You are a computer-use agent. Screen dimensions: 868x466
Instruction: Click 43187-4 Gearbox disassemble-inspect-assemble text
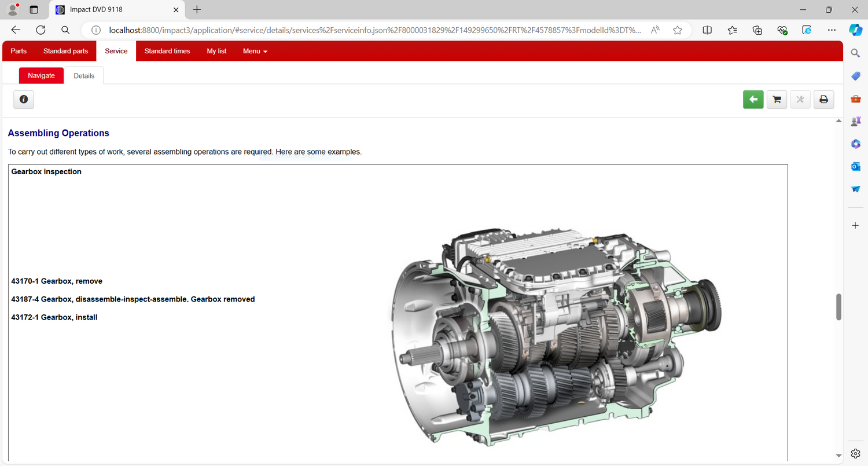133,299
